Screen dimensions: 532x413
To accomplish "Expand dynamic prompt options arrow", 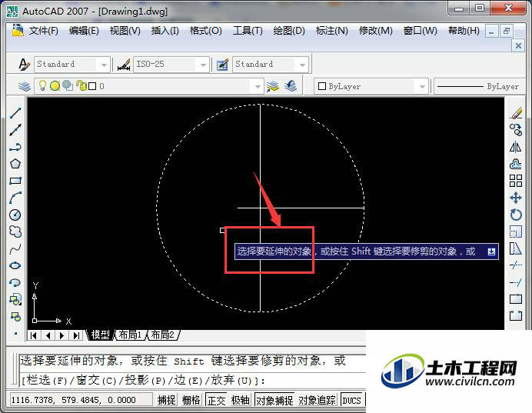I will (491, 251).
